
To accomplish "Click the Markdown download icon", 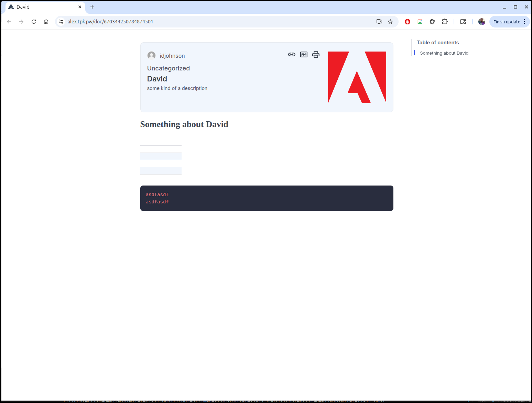I will (x=304, y=54).
